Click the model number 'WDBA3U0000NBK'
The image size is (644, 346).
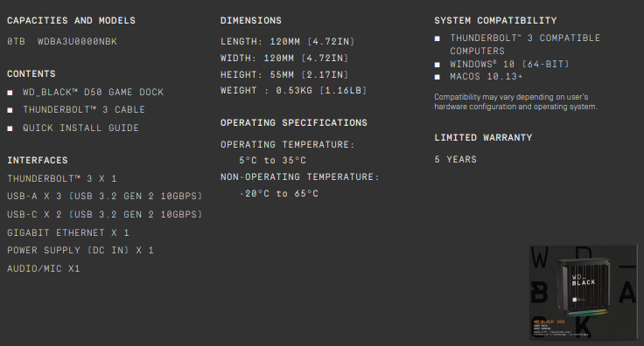77,41
